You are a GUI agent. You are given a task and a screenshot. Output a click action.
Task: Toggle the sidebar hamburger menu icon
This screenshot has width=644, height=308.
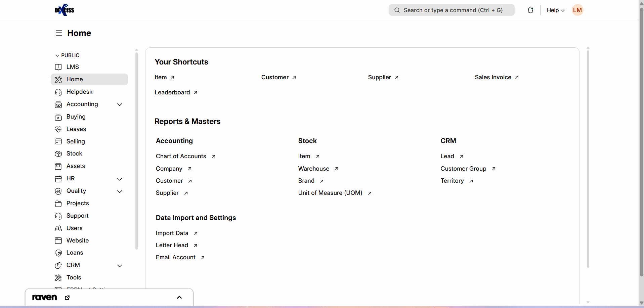tap(59, 33)
